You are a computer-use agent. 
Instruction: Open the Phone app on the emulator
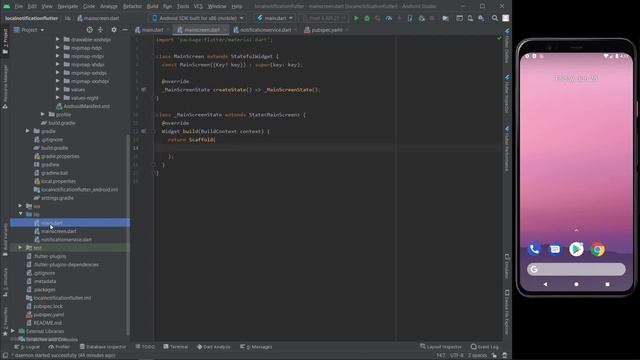pyautogui.click(x=534, y=249)
